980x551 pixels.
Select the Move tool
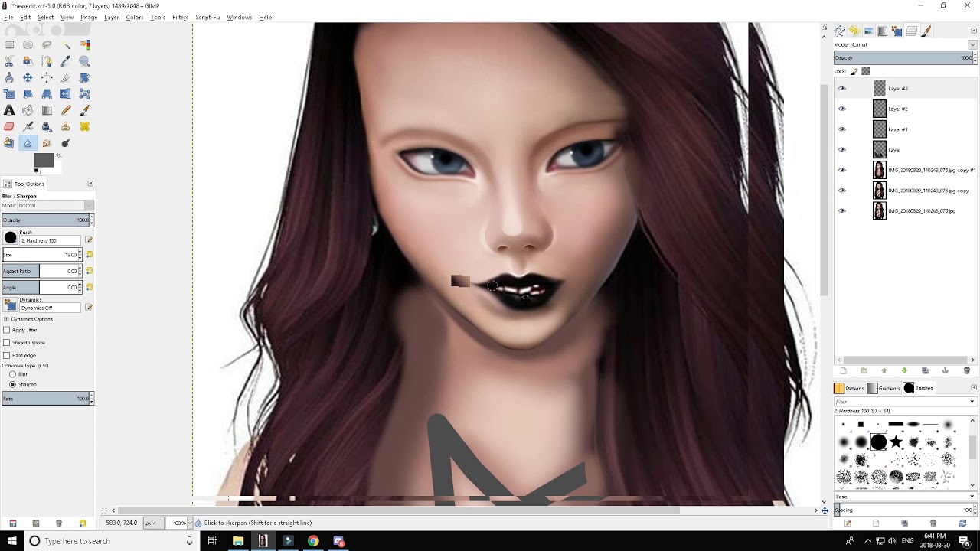pyautogui.click(x=28, y=77)
